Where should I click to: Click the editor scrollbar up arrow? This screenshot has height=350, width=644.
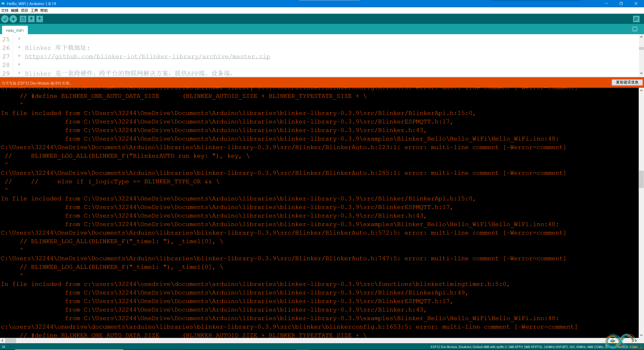point(641,37)
